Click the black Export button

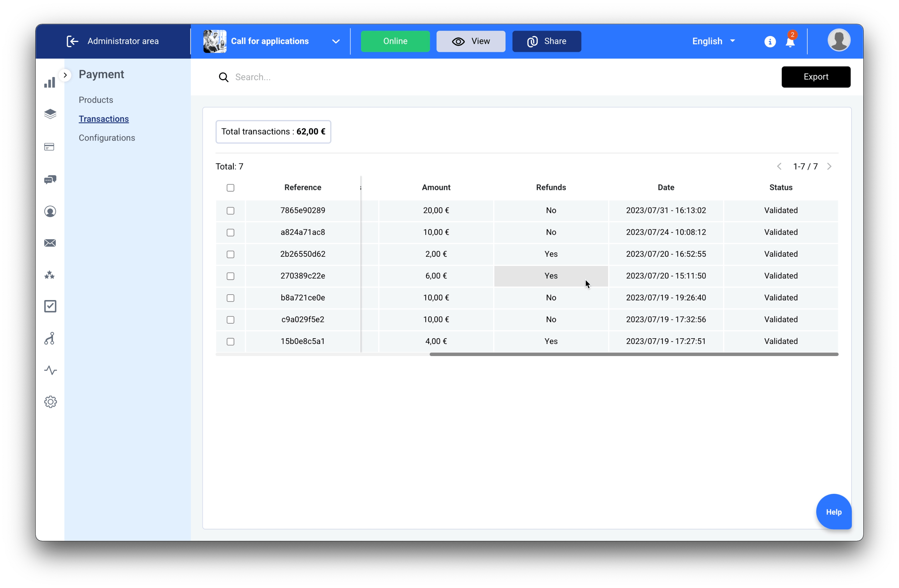point(816,77)
